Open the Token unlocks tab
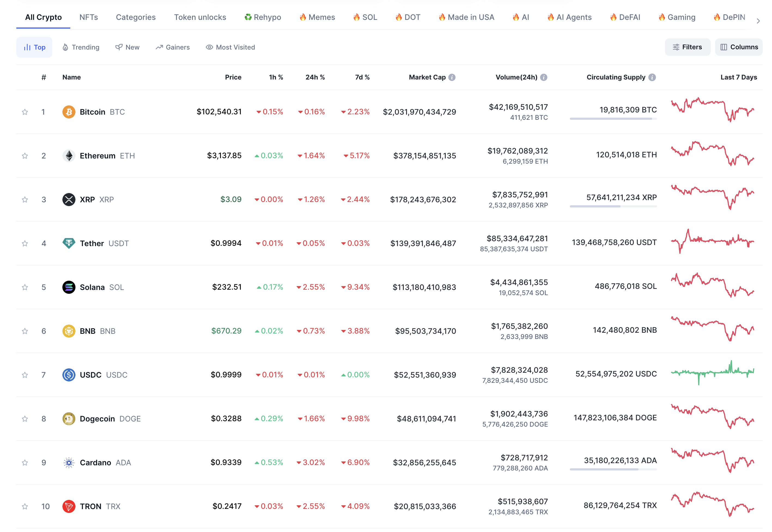 click(200, 17)
